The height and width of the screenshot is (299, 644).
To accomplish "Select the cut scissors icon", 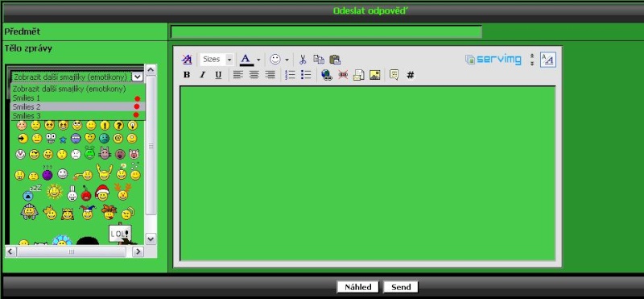I will [x=303, y=60].
